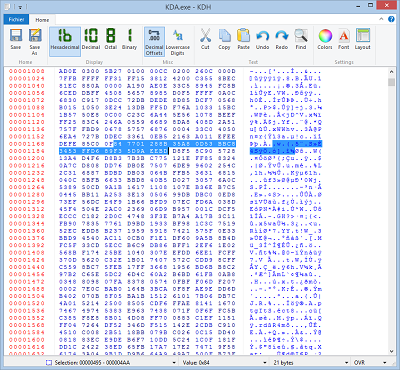Viewport: 400px width, 370px height.
Task: Click offset 00001520 in the address column
Action: click(27, 303)
